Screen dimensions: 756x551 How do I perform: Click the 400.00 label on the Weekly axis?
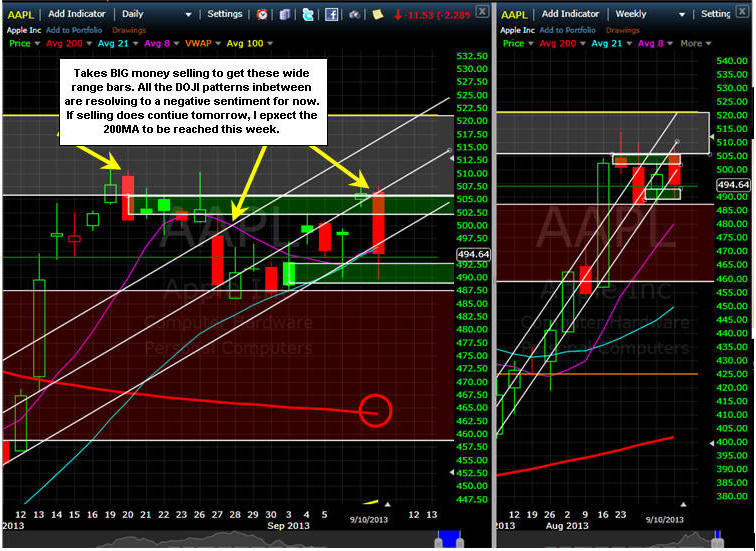pyautogui.click(x=734, y=442)
